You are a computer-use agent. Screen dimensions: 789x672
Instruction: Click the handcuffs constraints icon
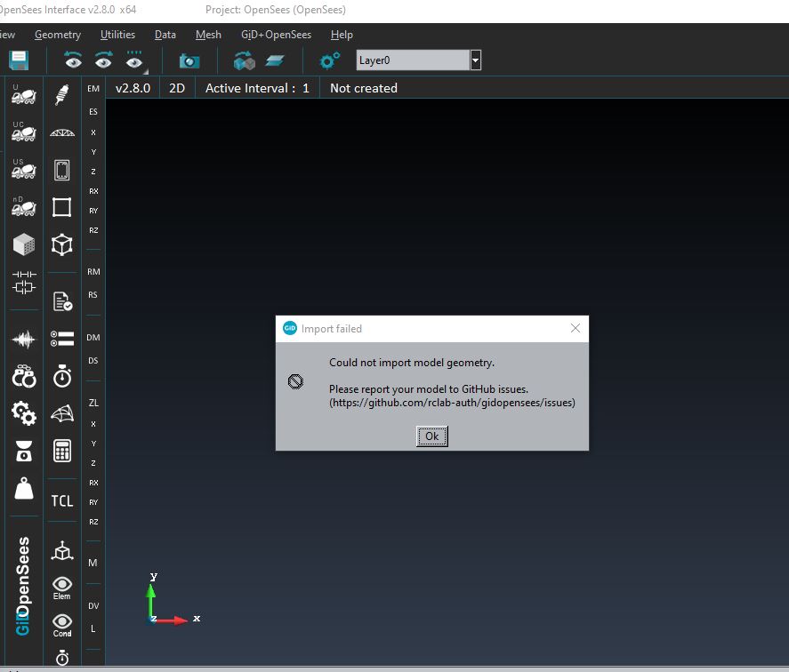point(24,376)
